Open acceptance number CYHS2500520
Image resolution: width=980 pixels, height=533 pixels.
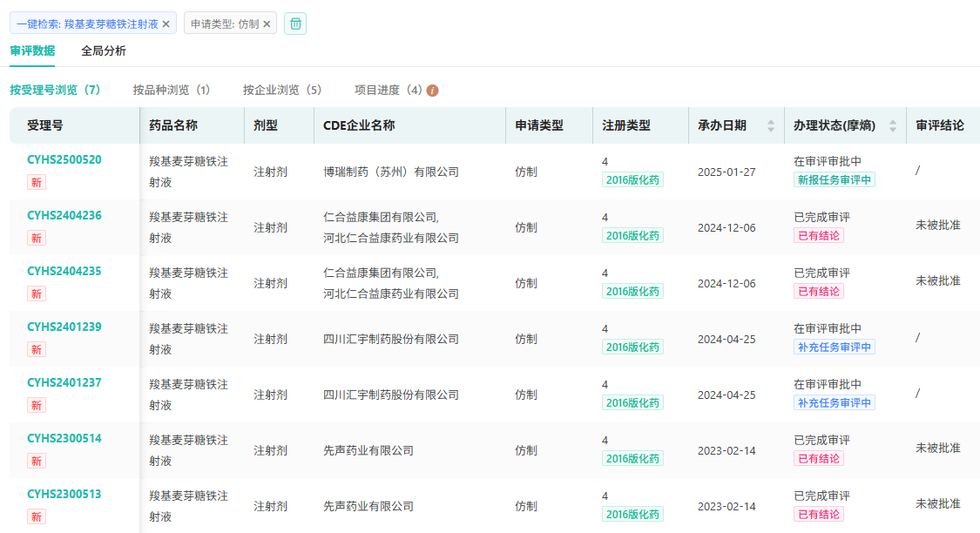(x=64, y=159)
